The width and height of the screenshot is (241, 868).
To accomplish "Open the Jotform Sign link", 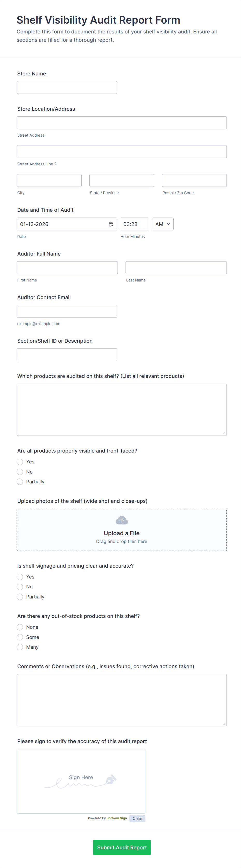I will [116, 818].
